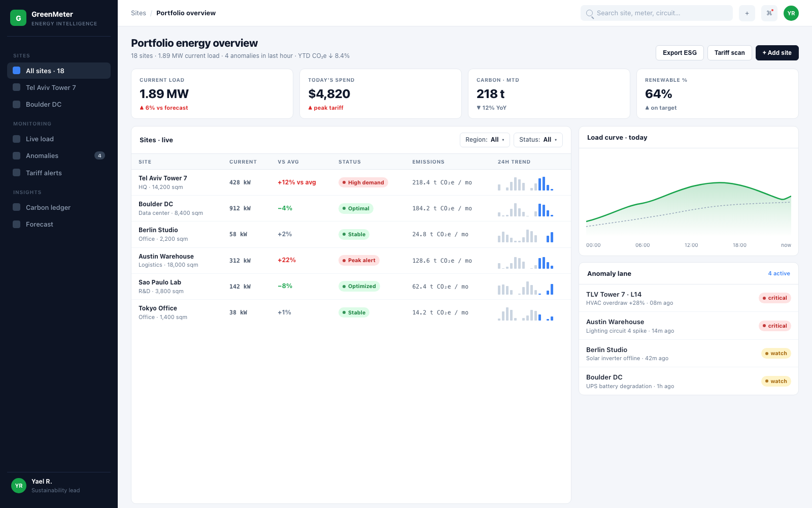Click the All sites sidebar icon
This screenshot has width=812, height=508.
(17, 71)
